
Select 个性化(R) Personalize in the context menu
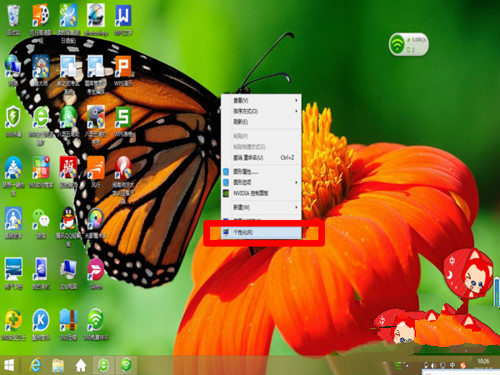pos(261,232)
